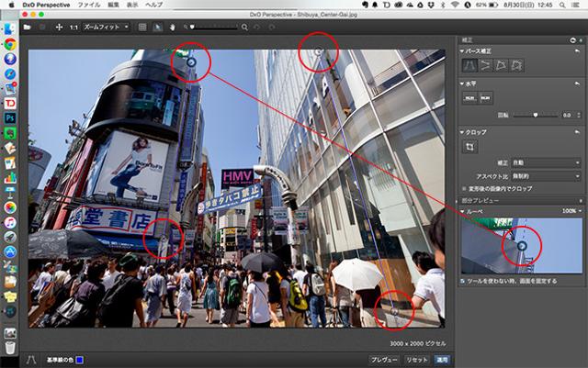The width and height of the screenshot is (588, 368).
Task: Choose the first perspective correction tool icon
Action: pyautogui.click(x=469, y=66)
